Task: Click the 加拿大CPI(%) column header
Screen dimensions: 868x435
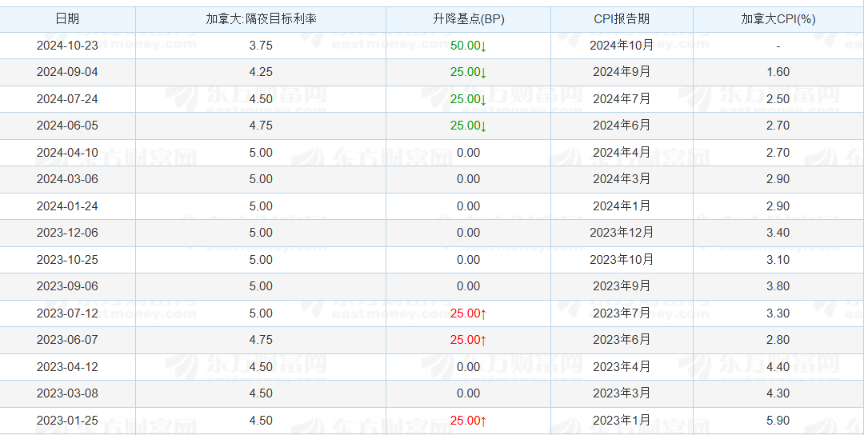Action: point(778,19)
